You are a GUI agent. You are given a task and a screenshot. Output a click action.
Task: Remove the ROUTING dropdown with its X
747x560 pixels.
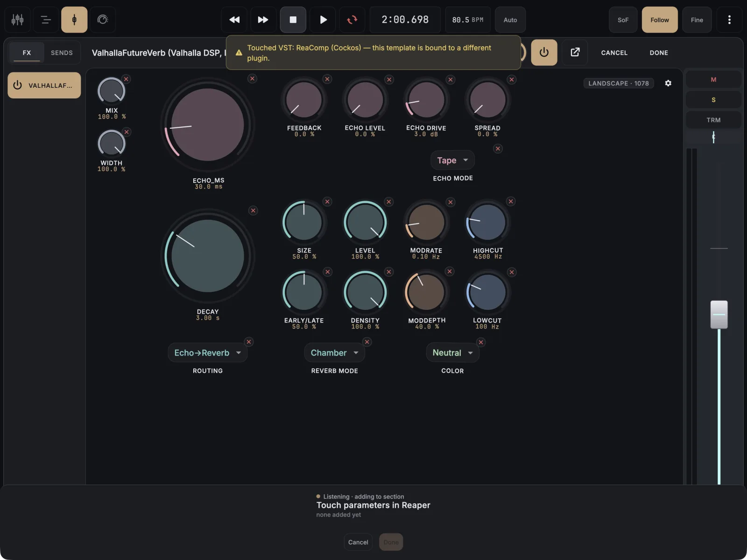(249, 342)
